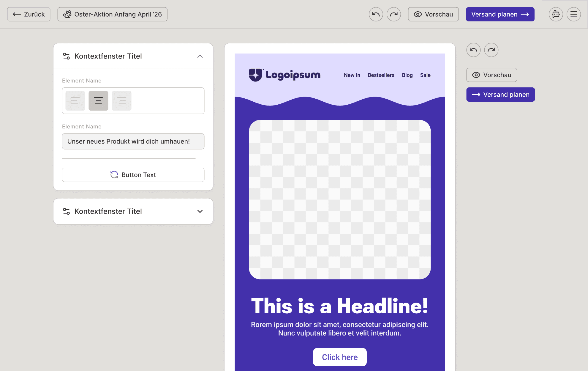The width and height of the screenshot is (588, 371).
Task: Click the undo icon beside email canvas
Action: [x=473, y=50]
